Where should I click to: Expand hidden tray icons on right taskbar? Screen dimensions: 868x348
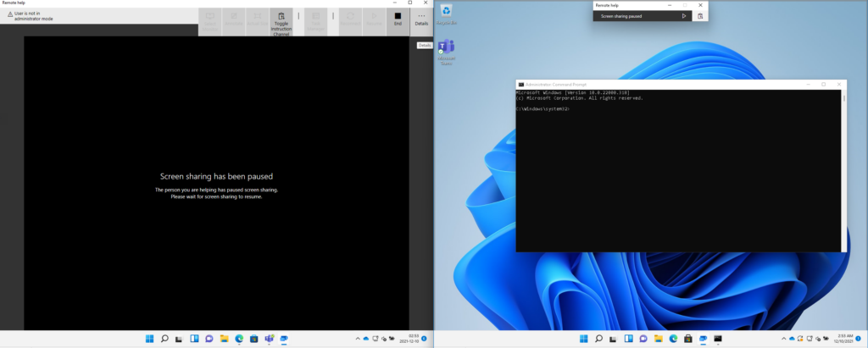(783, 339)
